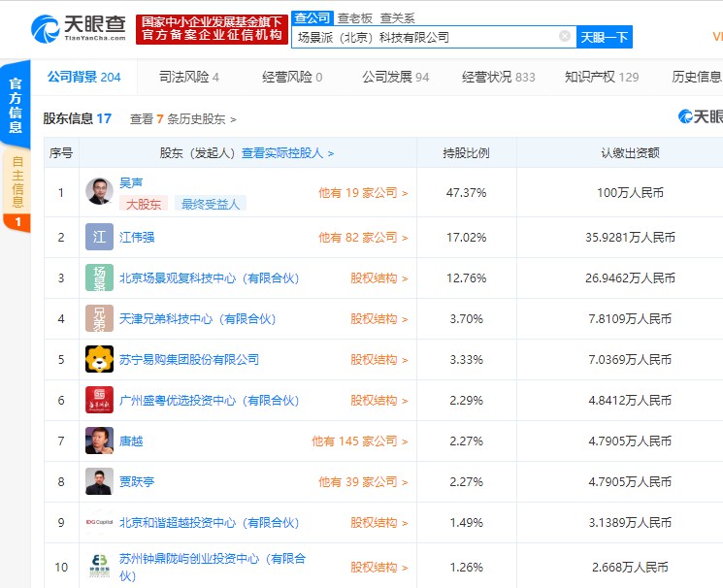Image resolution: width=723 pixels, height=588 pixels.
Task: Open the 经营状况 833 tab
Action: pyautogui.click(x=499, y=77)
